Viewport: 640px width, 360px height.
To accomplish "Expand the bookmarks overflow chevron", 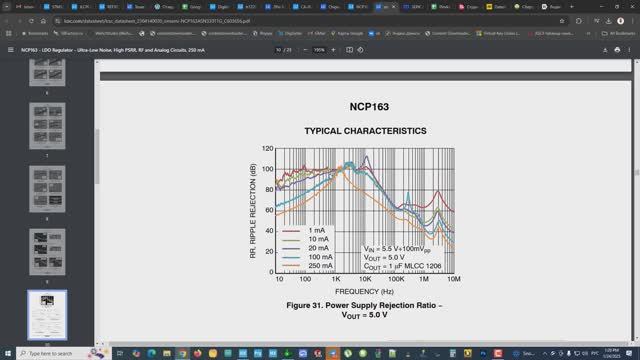I will pos(589,33).
